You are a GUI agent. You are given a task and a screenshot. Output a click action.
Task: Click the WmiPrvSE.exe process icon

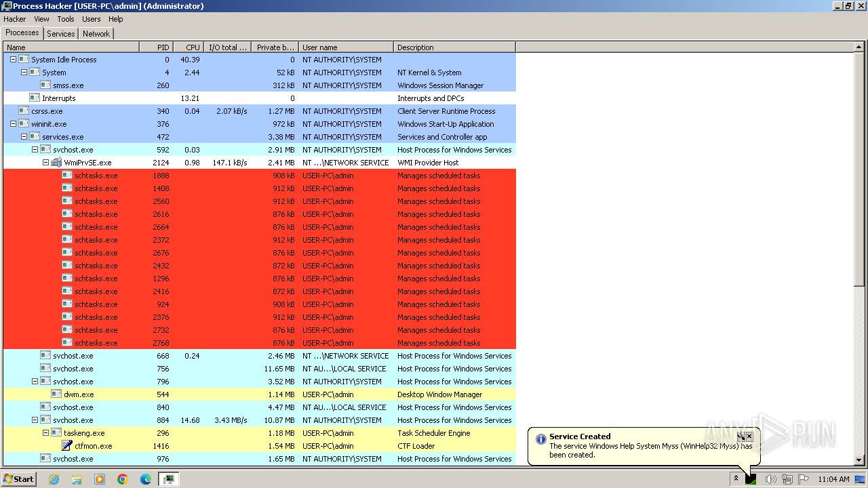pyautogui.click(x=56, y=163)
